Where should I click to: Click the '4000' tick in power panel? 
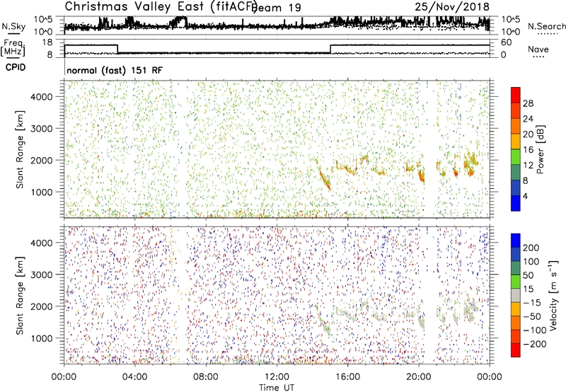(42, 97)
